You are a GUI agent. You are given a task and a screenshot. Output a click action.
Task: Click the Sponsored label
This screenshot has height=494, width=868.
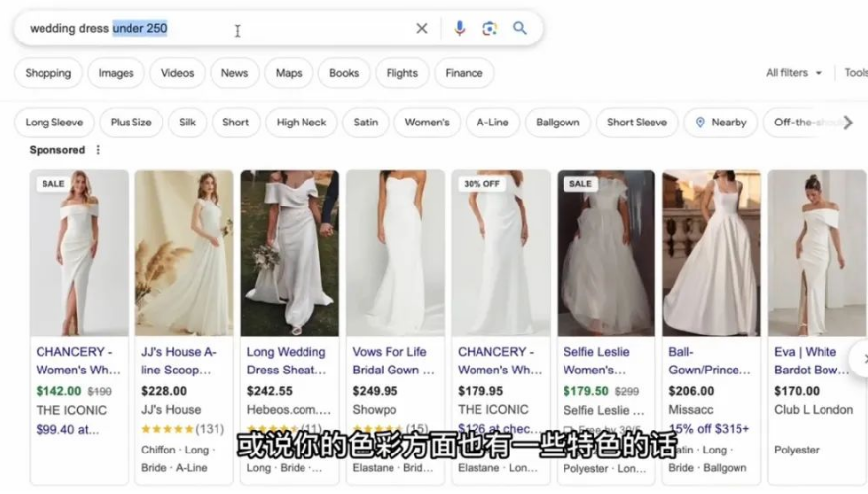57,150
